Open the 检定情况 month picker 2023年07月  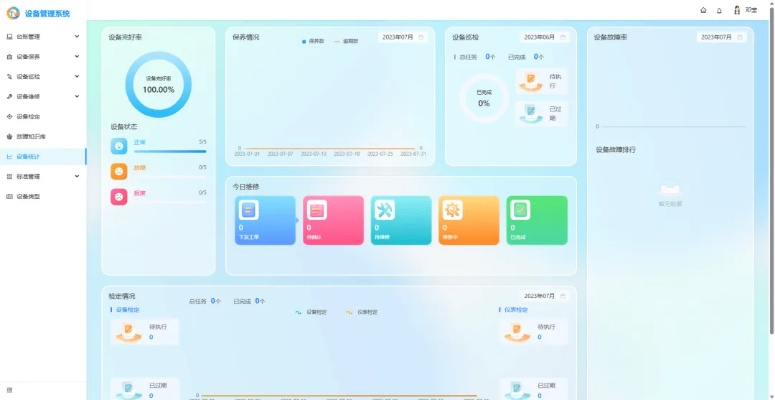coord(545,296)
